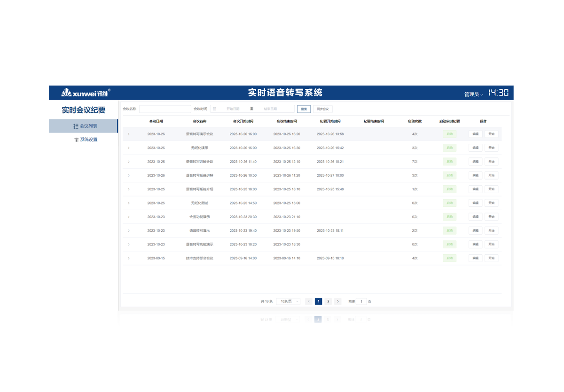The image size is (564, 392).
Task: Open the 10条/页 page size dropdown
Action: click(x=288, y=301)
